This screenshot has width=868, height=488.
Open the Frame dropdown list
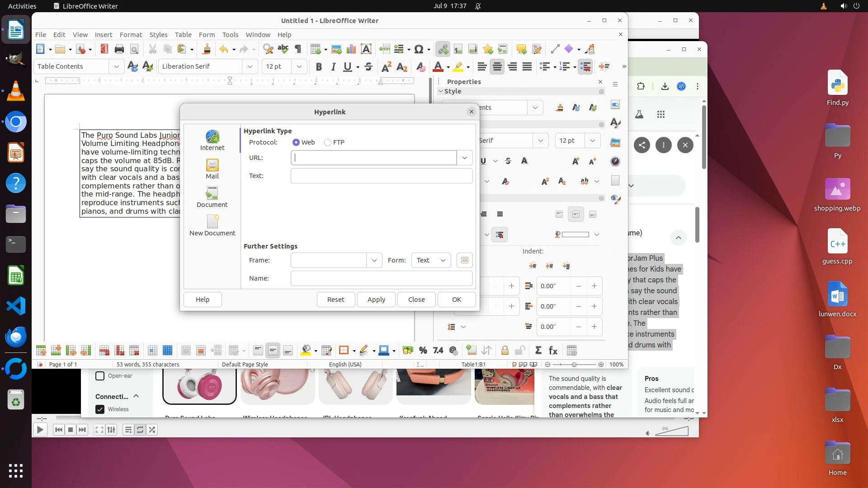(374, 260)
